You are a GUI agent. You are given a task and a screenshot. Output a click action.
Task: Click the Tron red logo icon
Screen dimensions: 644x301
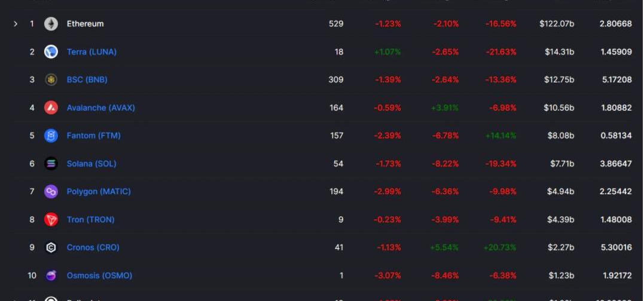pos(51,219)
